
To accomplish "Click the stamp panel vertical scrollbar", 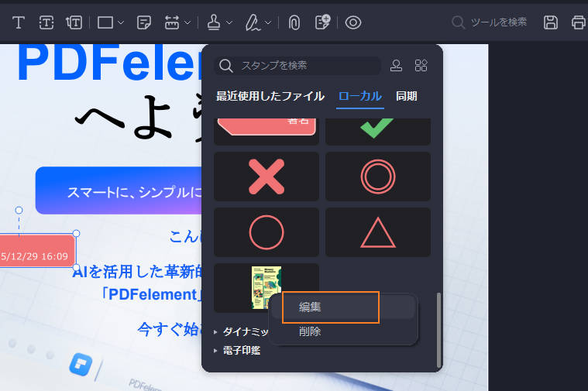I will click(x=438, y=331).
